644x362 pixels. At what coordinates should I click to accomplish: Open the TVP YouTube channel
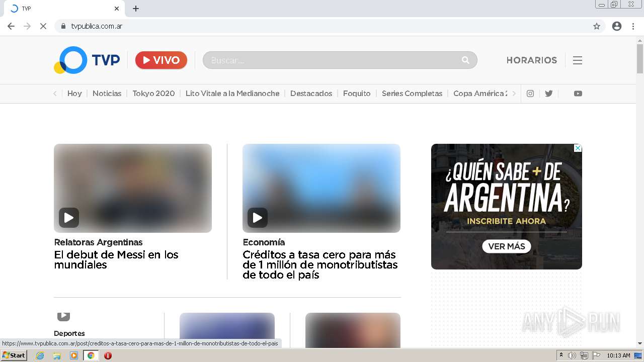tap(578, 94)
